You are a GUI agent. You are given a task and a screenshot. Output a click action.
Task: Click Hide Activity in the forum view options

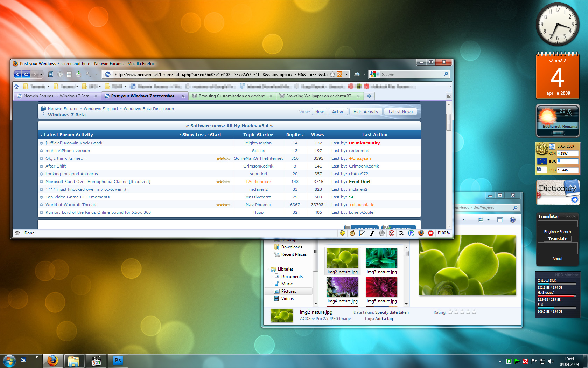point(365,111)
